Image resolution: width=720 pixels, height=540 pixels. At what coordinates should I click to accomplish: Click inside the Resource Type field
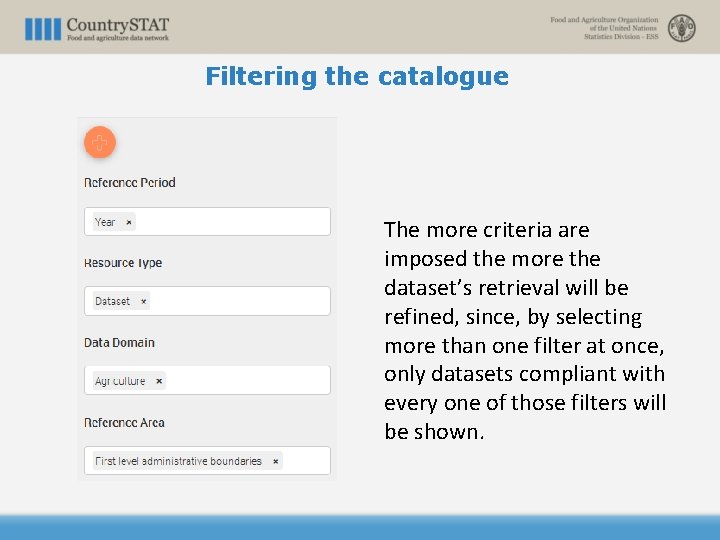pyautogui.click(x=207, y=301)
